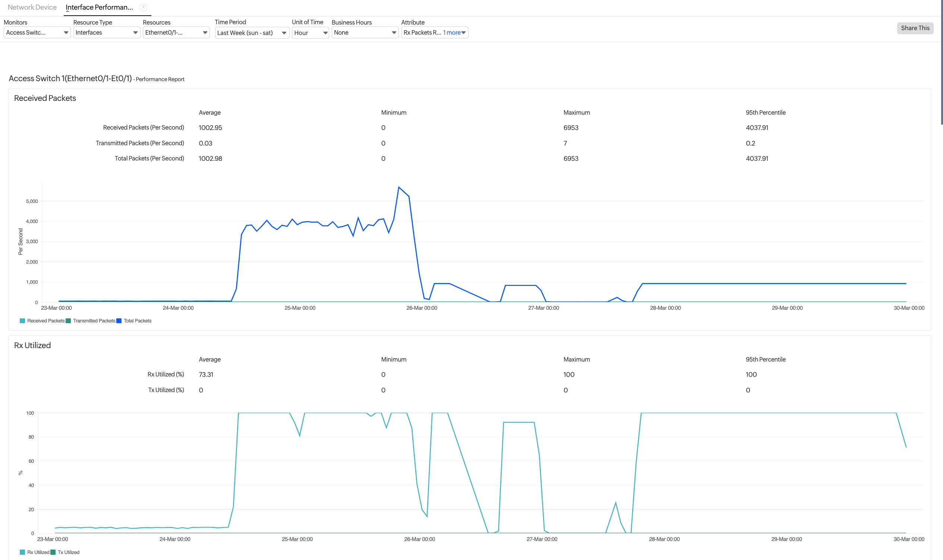Screen dimensions: 943x560
Task: Click the Transmitted Packets legend label
Action: pyautogui.click(x=94, y=321)
